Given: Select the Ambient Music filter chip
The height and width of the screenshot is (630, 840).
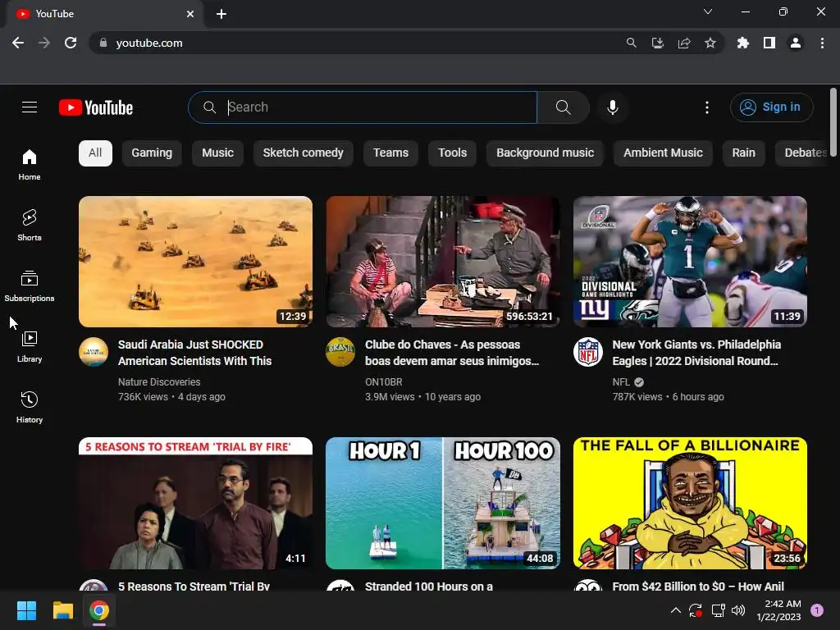Looking at the screenshot, I should 663,153.
